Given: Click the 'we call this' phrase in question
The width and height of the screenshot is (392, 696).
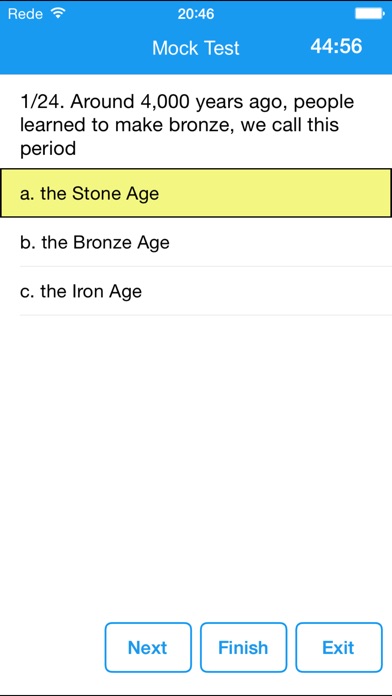Looking at the screenshot, I should coord(290,125).
